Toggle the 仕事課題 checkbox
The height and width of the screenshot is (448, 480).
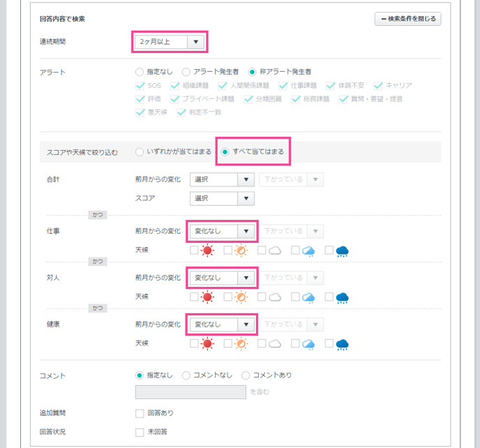point(283,86)
